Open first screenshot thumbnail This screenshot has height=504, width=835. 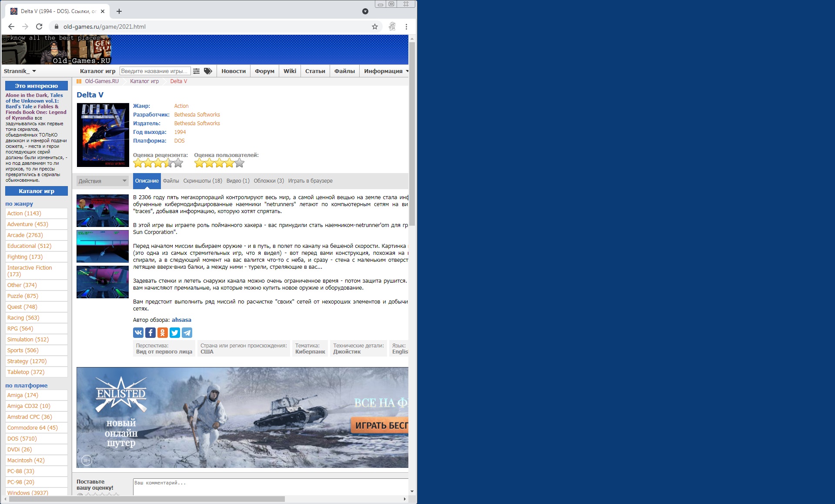tap(103, 210)
